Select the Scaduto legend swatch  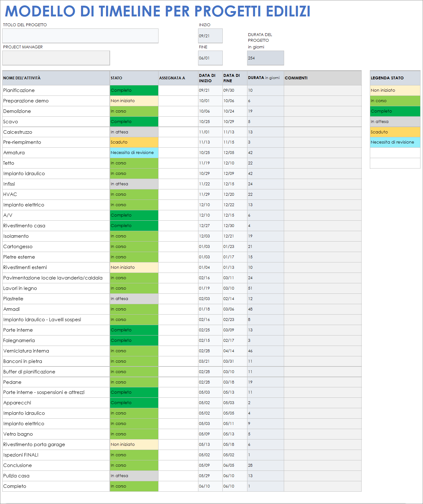[395, 132]
